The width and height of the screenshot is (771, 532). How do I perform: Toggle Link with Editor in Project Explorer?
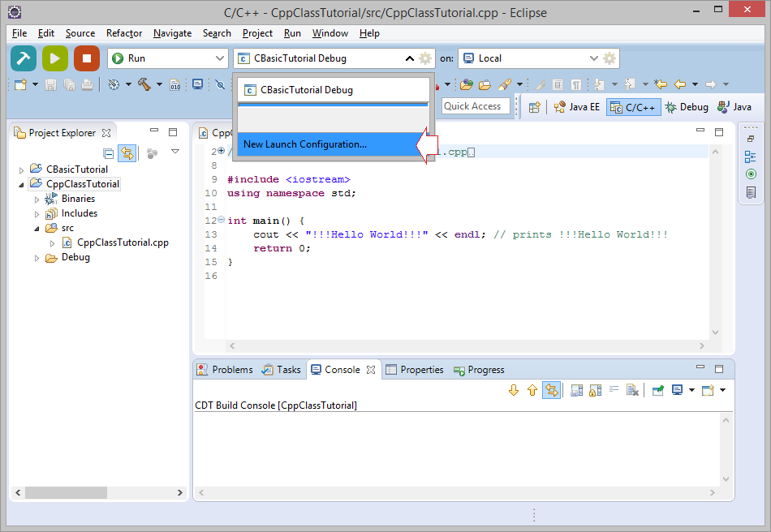pyautogui.click(x=127, y=154)
